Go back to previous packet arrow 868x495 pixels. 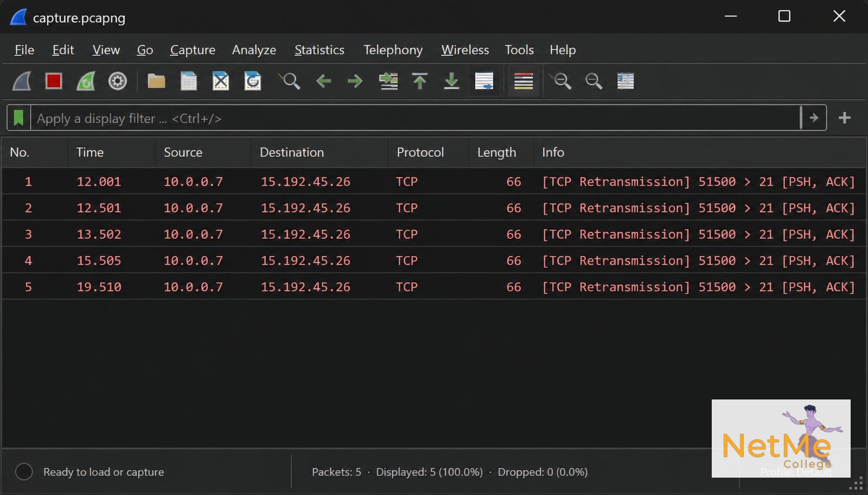[324, 81]
